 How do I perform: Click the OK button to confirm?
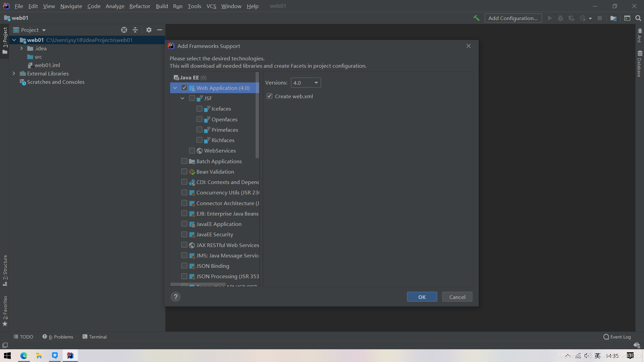click(422, 297)
